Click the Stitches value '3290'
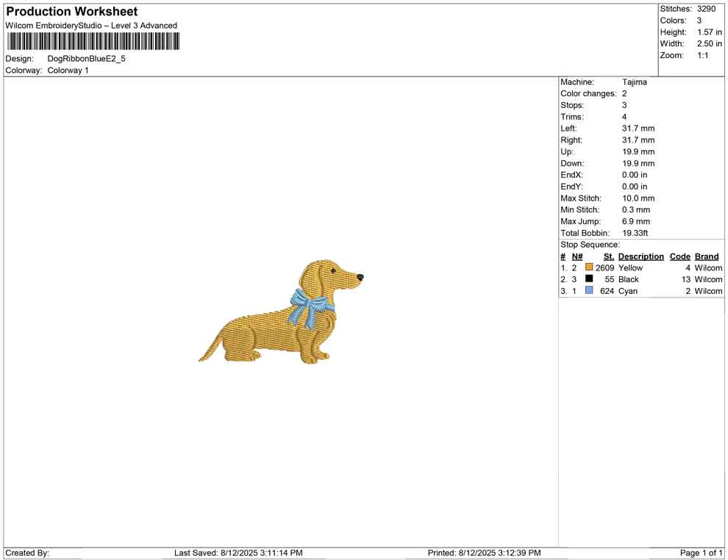The width and height of the screenshot is (728, 560). (x=706, y=9)
